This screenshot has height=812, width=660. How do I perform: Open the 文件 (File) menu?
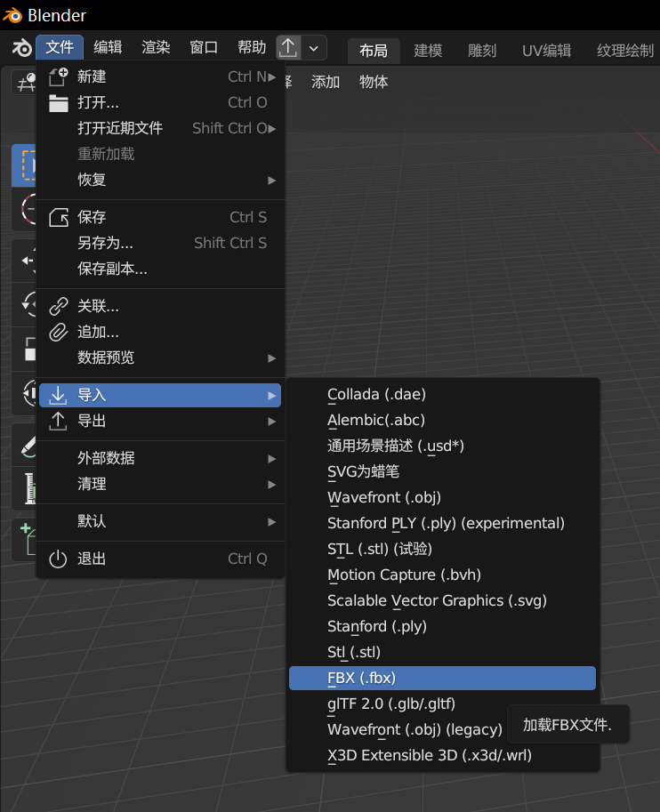click(x=60, y=48)
